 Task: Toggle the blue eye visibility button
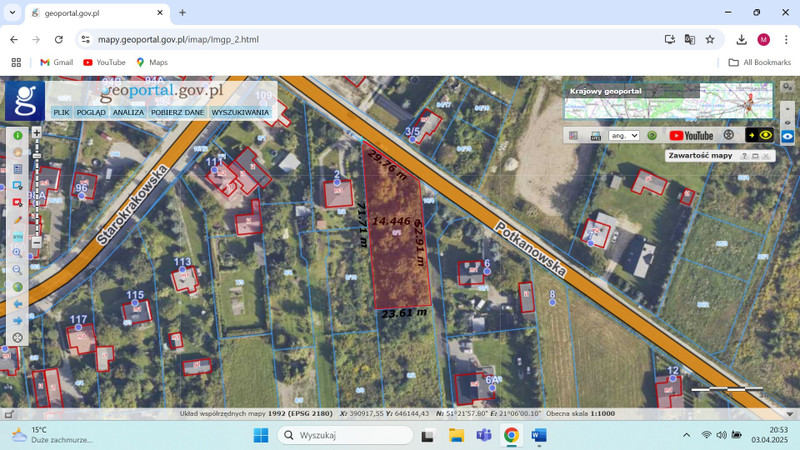pos(788,136)
